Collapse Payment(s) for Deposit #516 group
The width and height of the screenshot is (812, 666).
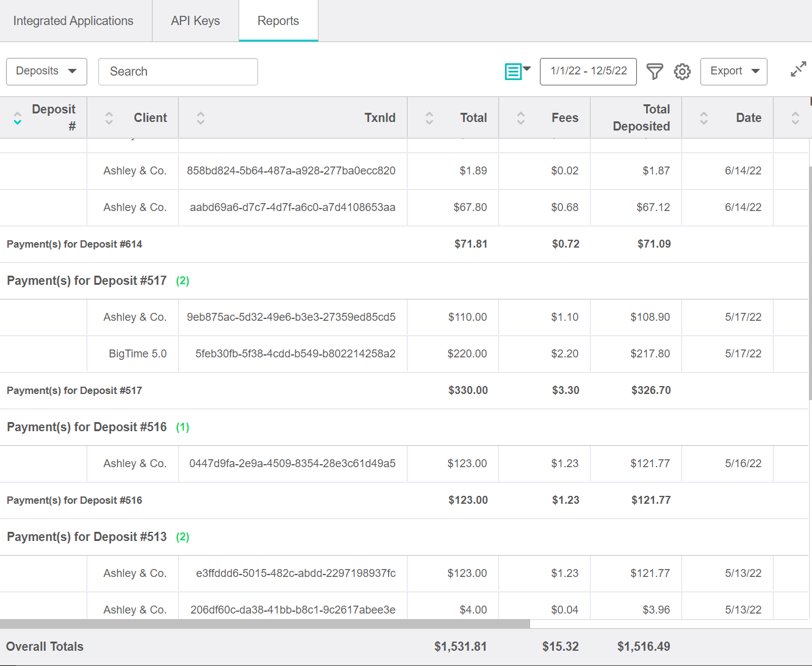tap(87, 427)
